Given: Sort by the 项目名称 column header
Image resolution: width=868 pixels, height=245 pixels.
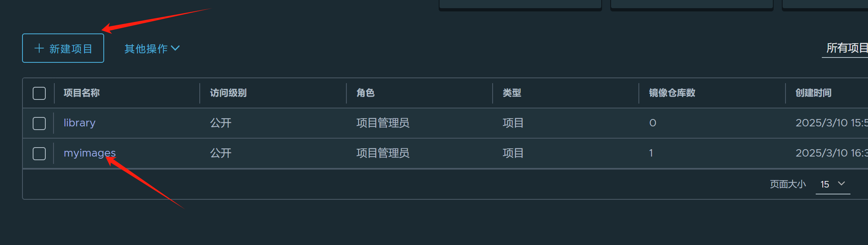Looking at the screenshot, I should [82, 93].
